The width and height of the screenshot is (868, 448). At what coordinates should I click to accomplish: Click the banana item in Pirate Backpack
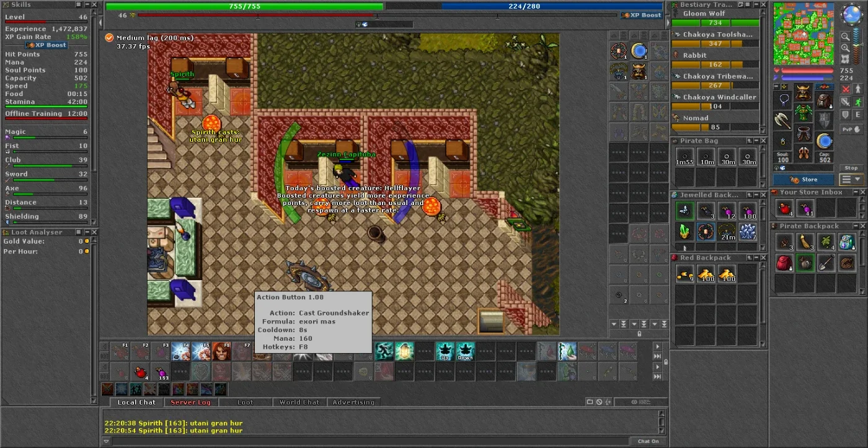(x=804, y=242)
